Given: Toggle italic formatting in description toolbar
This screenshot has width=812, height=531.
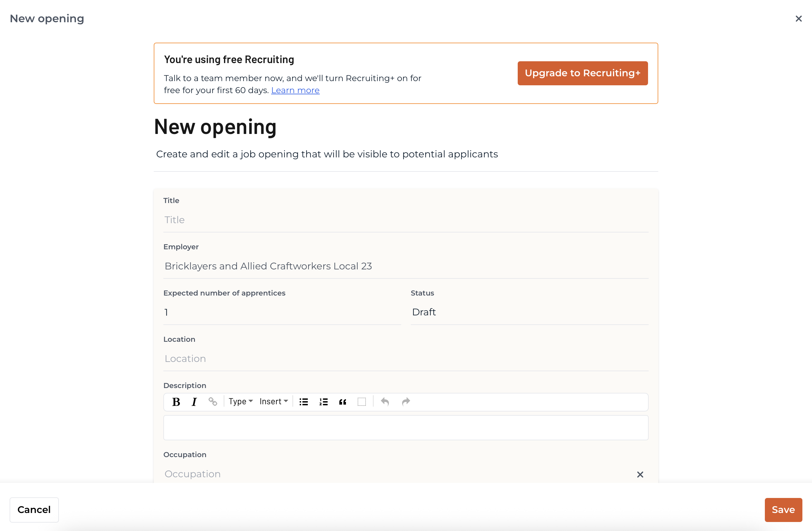Looking at the screenshot, I should click(194, 402).
